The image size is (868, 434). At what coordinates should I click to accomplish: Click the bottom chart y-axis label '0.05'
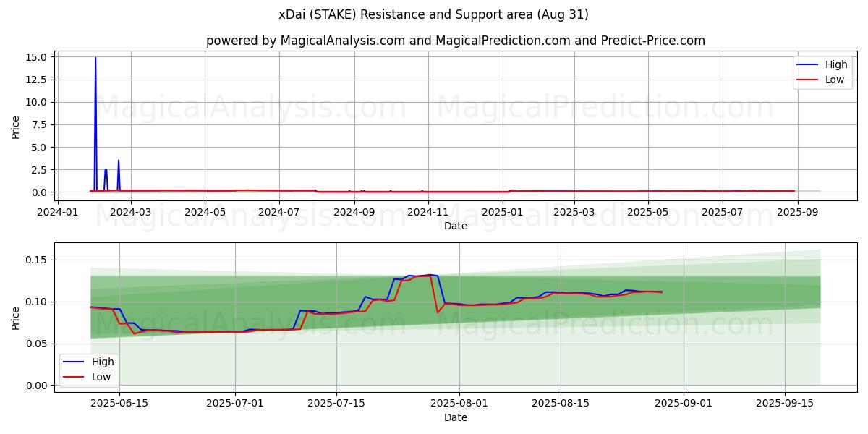pos(37,344)
